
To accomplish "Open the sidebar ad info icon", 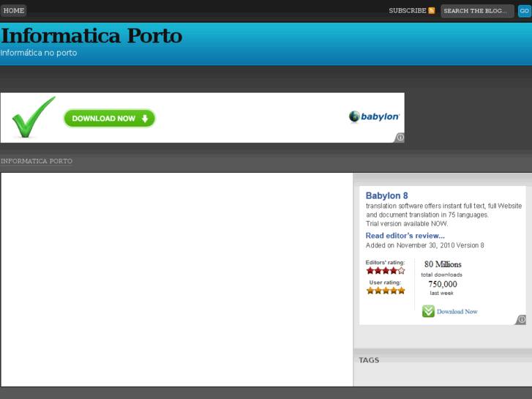I will [x=522, y=319].
